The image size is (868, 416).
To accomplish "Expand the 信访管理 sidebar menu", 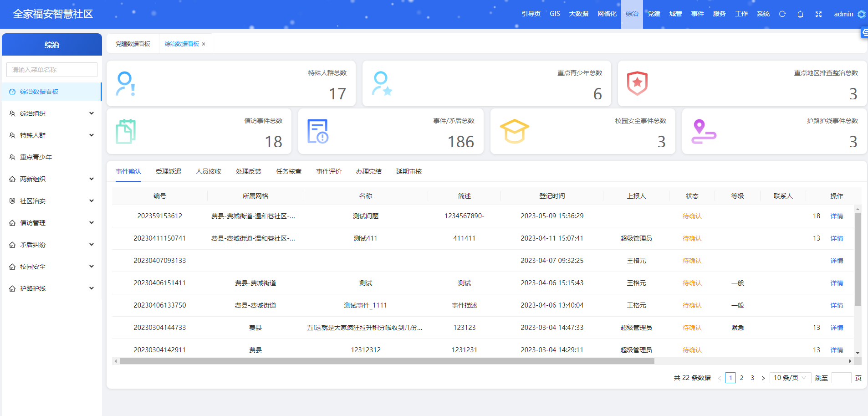I will coord(51,223).
